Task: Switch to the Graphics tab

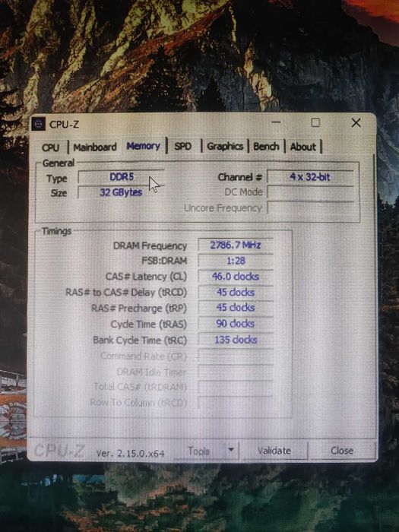Action: [225, 146]
